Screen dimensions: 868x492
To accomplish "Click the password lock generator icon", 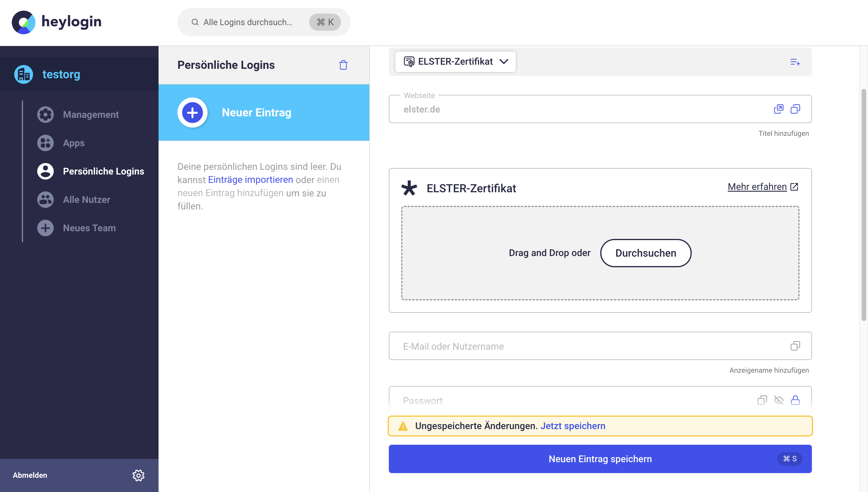I will click(795, 400).
